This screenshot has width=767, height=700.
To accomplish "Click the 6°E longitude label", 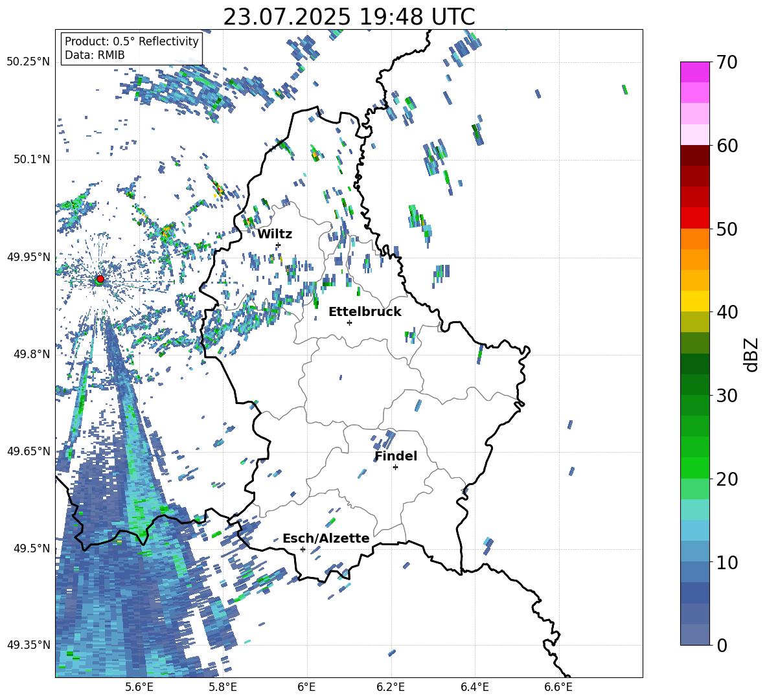I will point(306,687).
